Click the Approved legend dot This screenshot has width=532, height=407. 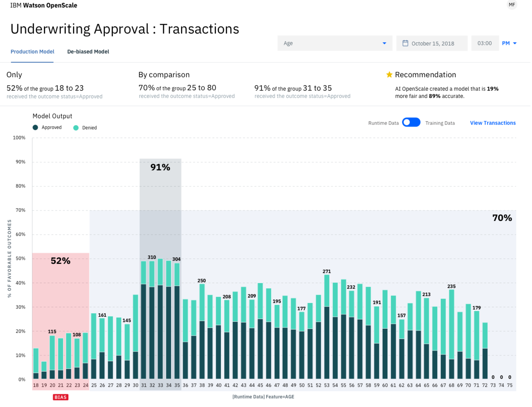(35, 127)
